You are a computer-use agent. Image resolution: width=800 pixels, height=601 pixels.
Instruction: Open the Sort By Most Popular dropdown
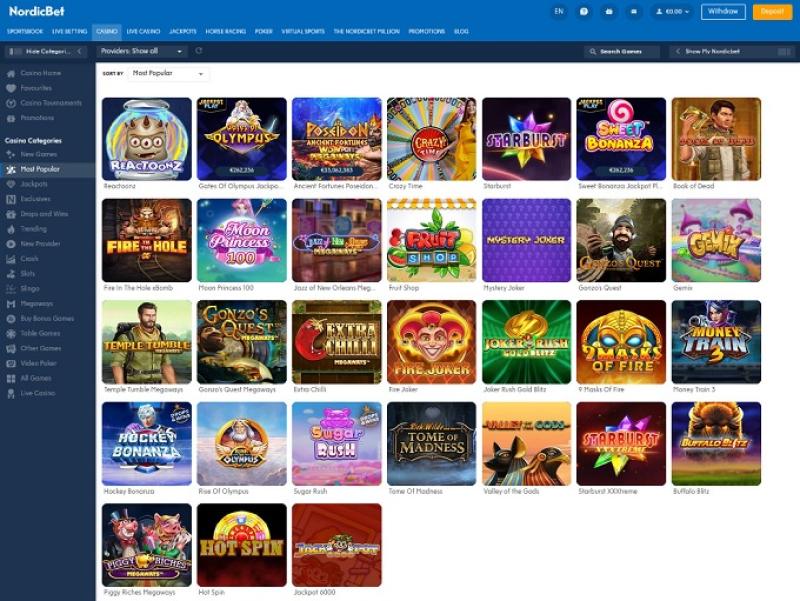[168, 74]
